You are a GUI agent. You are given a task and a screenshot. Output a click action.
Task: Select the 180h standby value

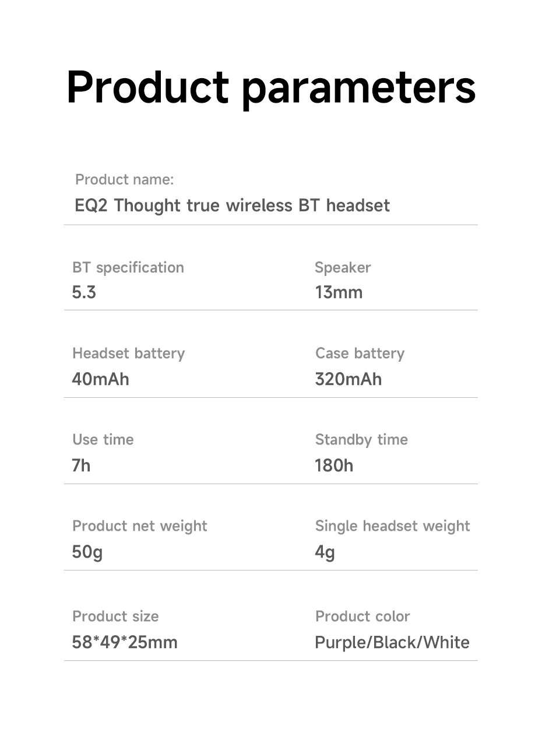click(x=333, y=466)
